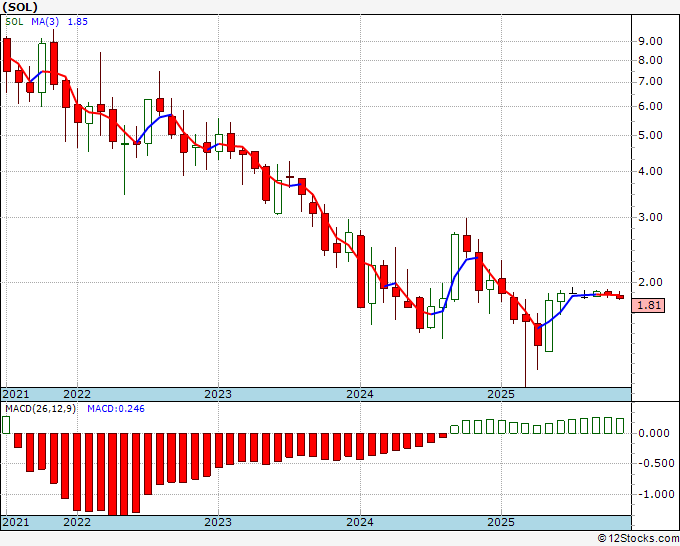Click the 9.00 price axis label
Image resolution: width=680 pixels, height=546 pixels.
tap(650, 41)
